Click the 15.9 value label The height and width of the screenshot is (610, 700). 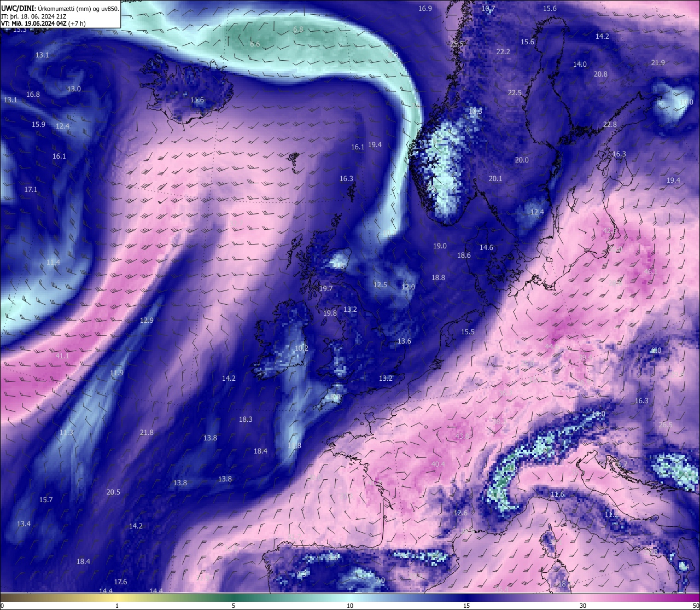(38, 124)
